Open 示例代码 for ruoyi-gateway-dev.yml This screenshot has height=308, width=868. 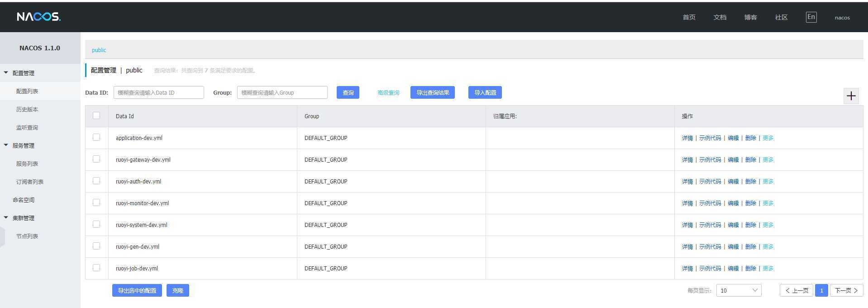point(710,160)
